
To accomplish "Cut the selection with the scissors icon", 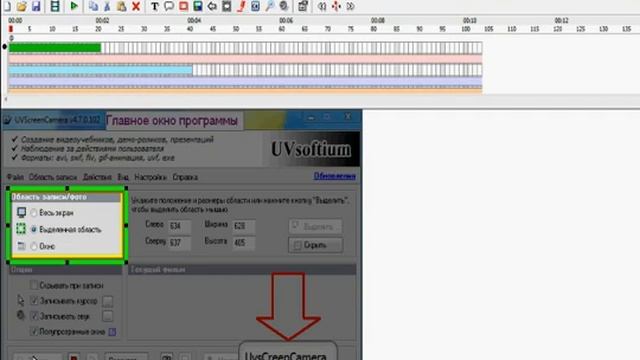I will pyautogui.click(x=107, y=6).
